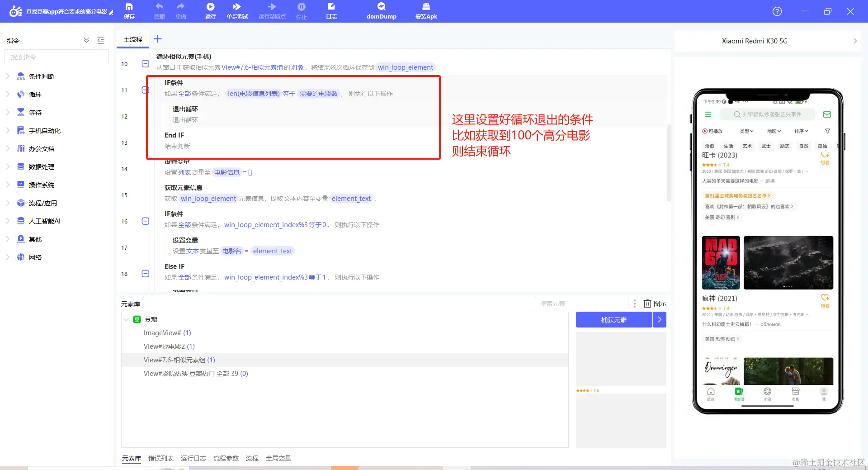Select the 其他 category icon
Screen dimensions: 868x470
(21, 239)
